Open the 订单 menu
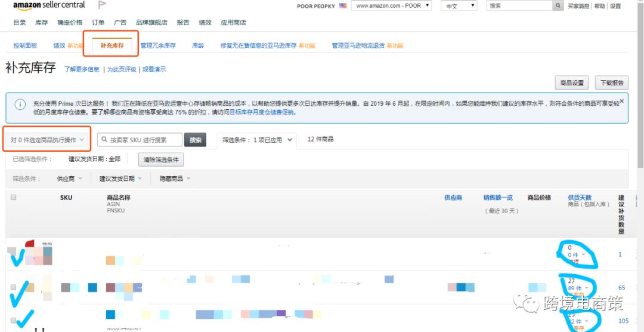This screenshot has height=332, width=644. click(x=98, y=23)
